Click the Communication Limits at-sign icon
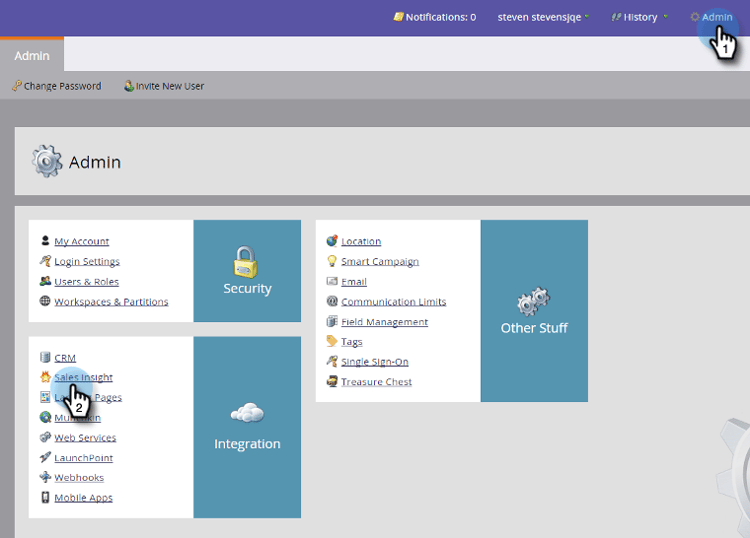 332,301
